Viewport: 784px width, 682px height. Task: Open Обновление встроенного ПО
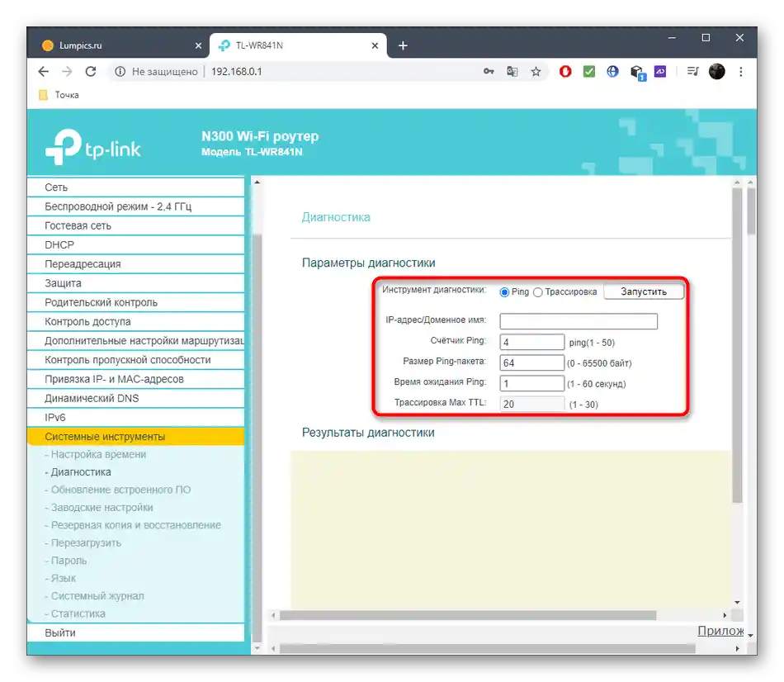(x=118, y=490)
